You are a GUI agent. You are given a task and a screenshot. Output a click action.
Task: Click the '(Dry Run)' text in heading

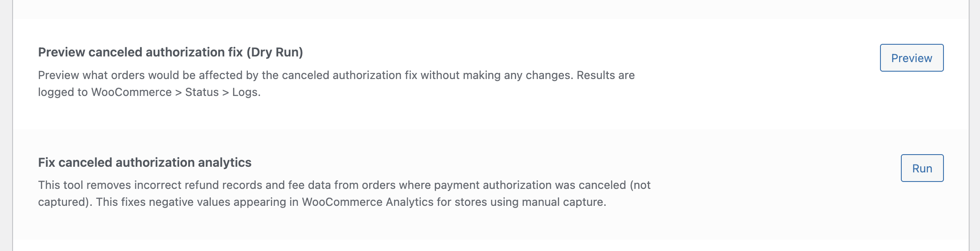275,52
